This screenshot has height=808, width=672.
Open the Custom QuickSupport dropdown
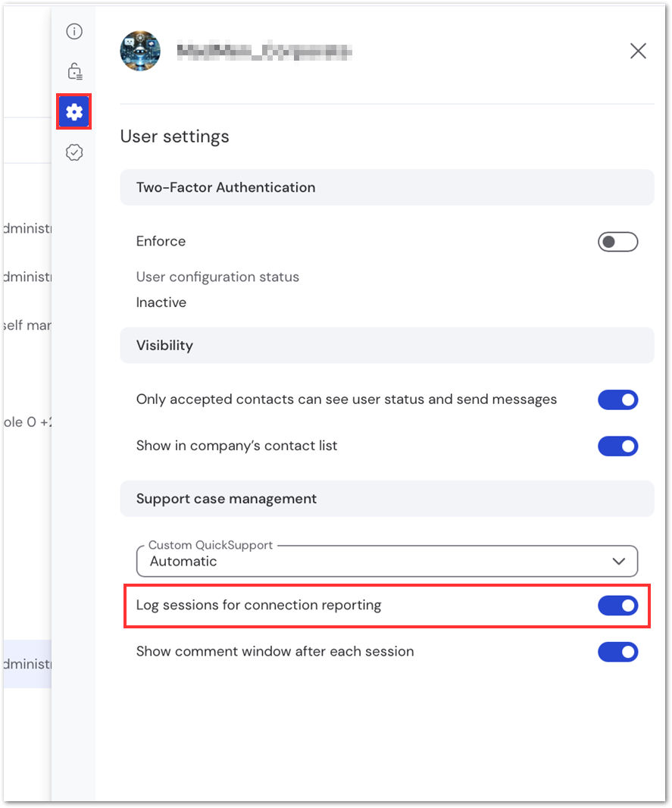point(386,561)
